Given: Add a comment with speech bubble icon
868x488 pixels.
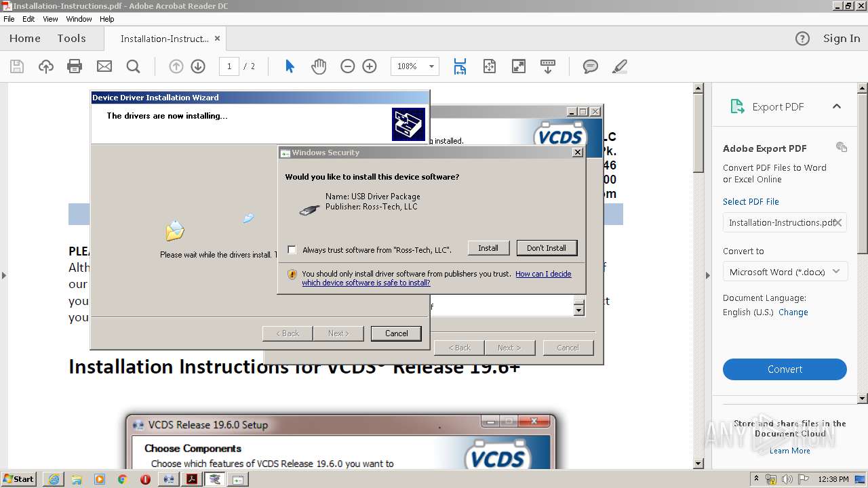Looking at the screenshot, I should 591,66.
